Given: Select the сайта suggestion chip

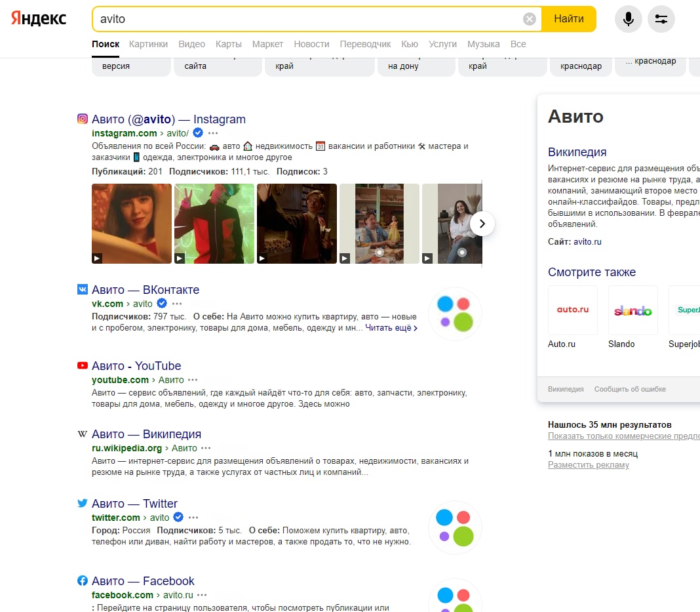Looking at the screenshot, I should [218, 66].
